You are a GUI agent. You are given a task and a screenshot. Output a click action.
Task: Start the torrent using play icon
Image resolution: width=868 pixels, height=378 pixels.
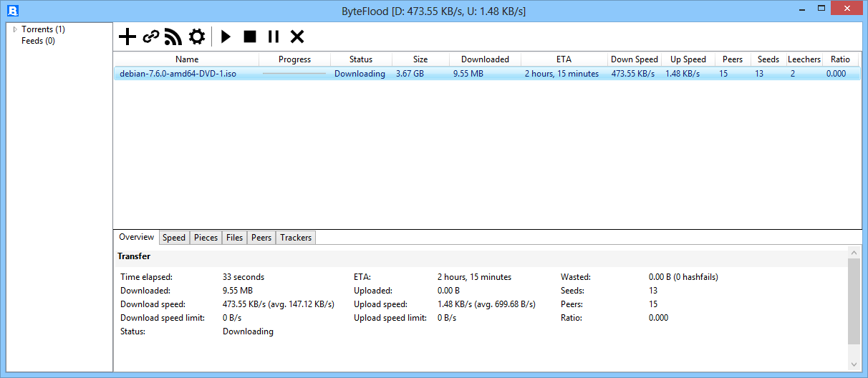[226, 37]
